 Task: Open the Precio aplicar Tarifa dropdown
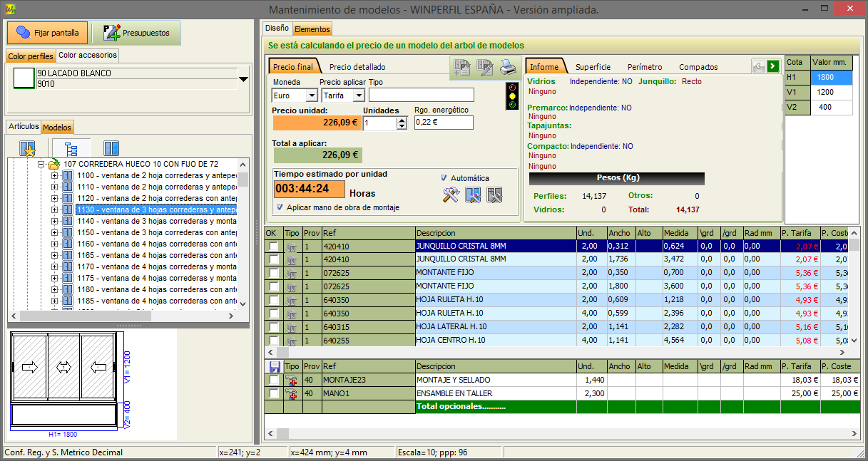tap(359, 95)
